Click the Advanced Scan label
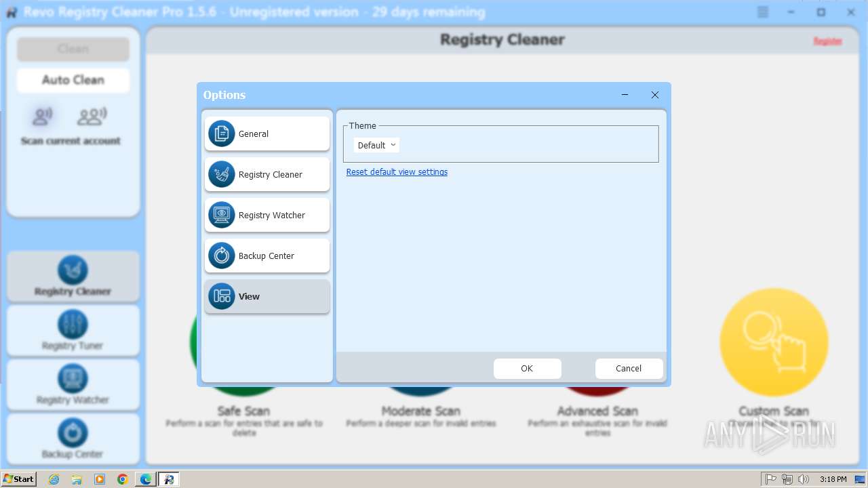The image size is (868, 488). tap(597, 411)
